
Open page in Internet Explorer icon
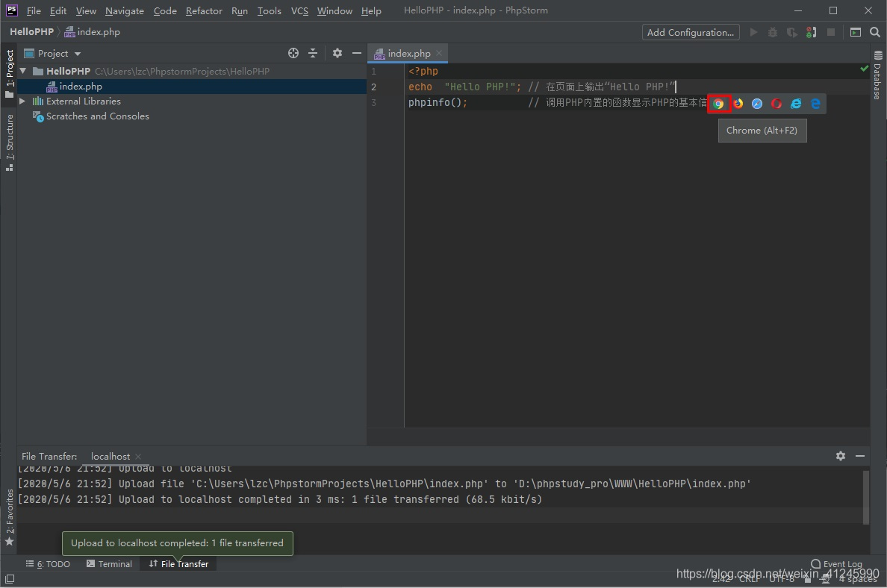796,104
